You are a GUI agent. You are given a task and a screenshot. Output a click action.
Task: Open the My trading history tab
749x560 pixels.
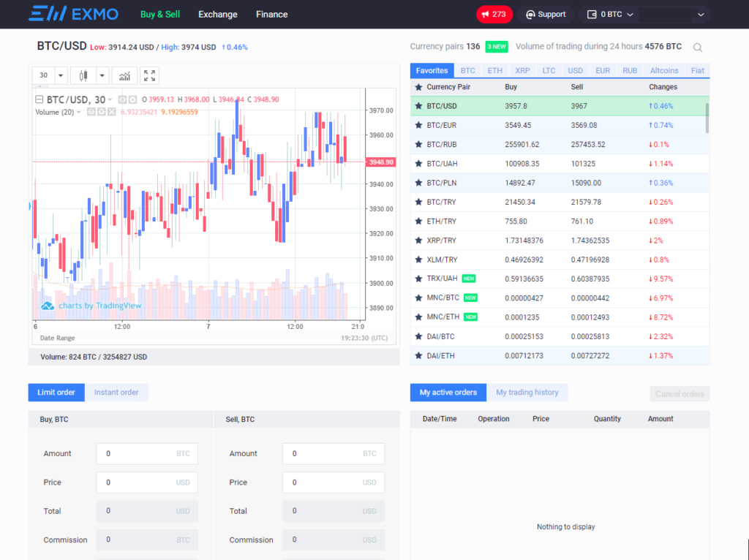[x=527, y=392]
